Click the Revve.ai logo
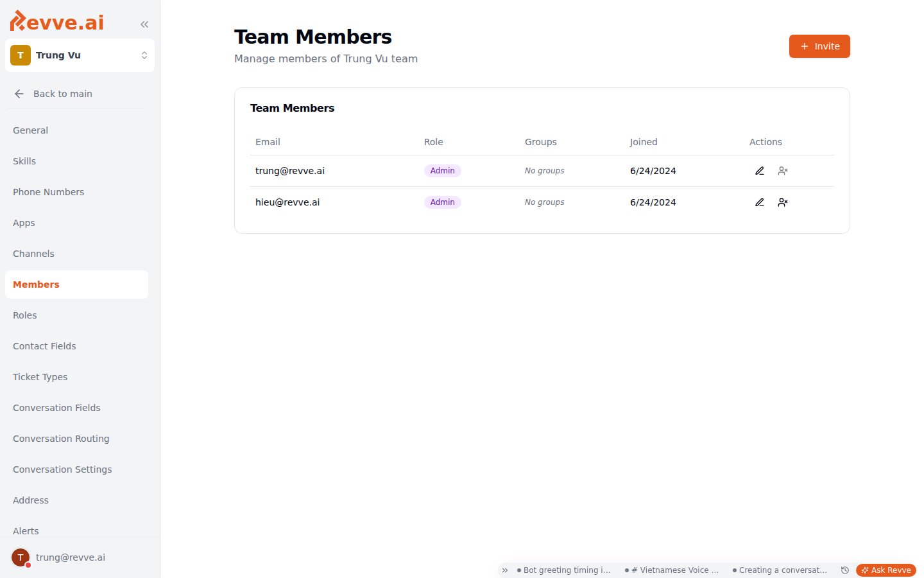Image resolution: width=924 pixels, height=578 pixels. [x=57, y=22]
